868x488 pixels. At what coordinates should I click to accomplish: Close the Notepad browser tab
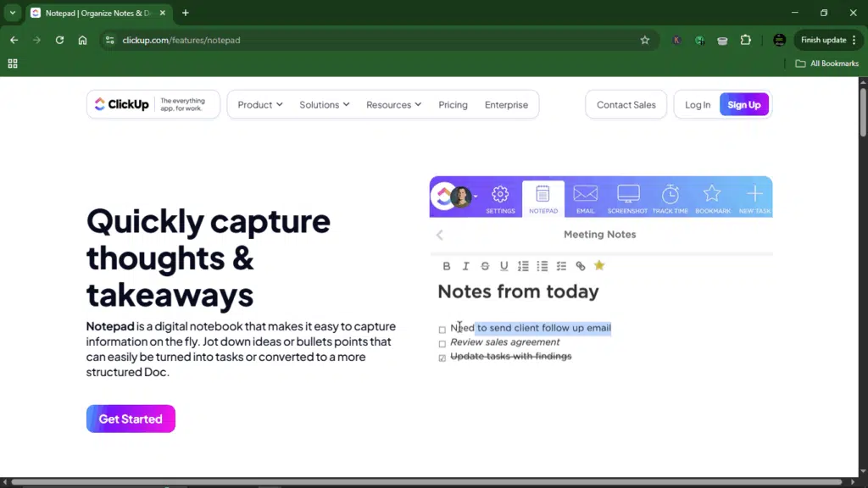[162, 13]
